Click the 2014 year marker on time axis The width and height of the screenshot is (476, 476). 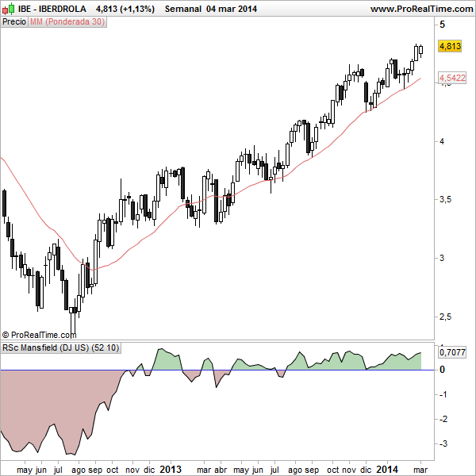pyautogui.click(x=387, y=470)
